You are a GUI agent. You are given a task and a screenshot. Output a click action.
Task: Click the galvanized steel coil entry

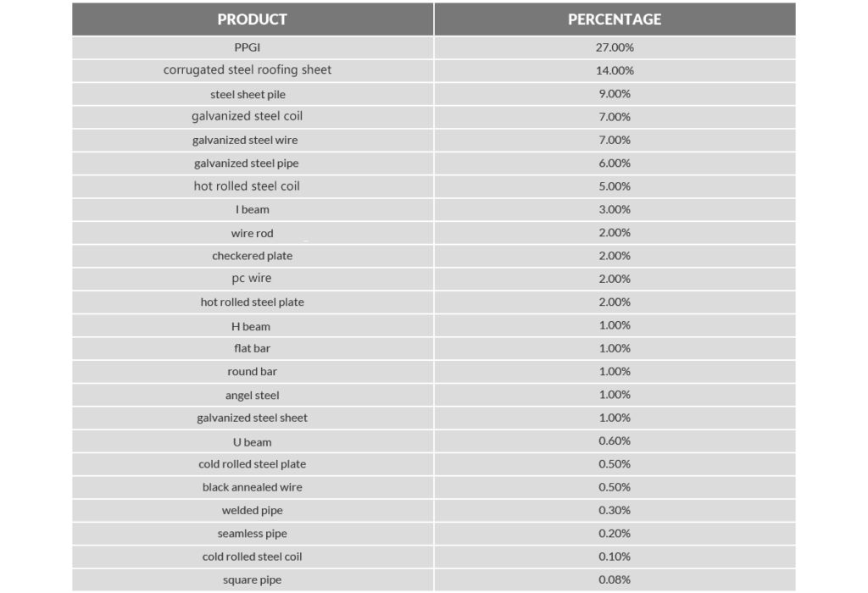point(247,116)
